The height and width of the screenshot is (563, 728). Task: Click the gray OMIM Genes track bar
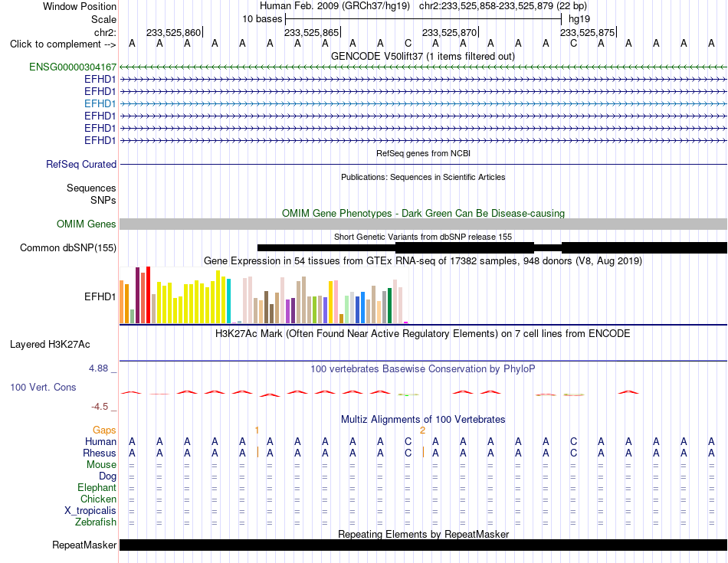(423, 224)
